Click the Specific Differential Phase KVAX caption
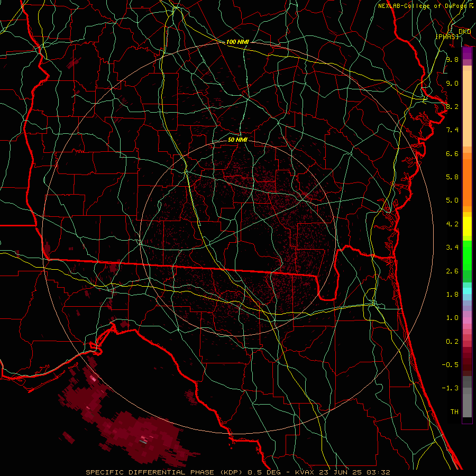Screen dimensions: 476x476 coord(238,472)
